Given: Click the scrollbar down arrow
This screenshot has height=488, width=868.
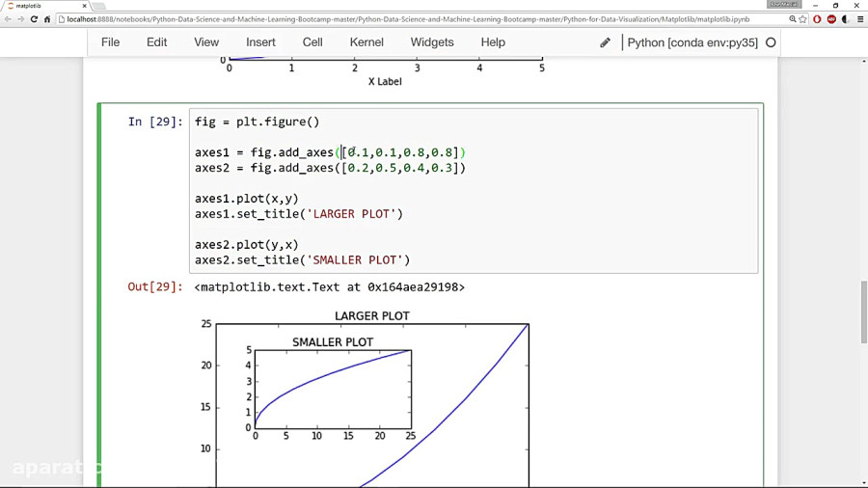Looking at the screenshot, I should tap(863, 482).
